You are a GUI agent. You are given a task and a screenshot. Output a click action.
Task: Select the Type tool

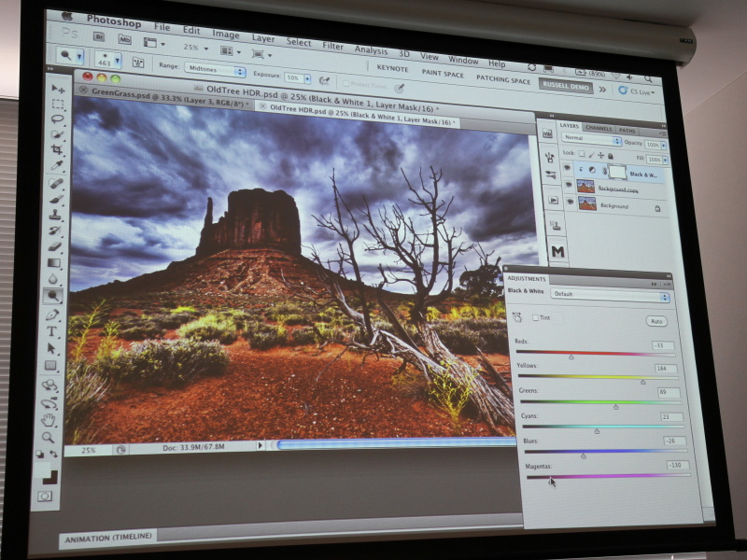click(x=51, y=331)
